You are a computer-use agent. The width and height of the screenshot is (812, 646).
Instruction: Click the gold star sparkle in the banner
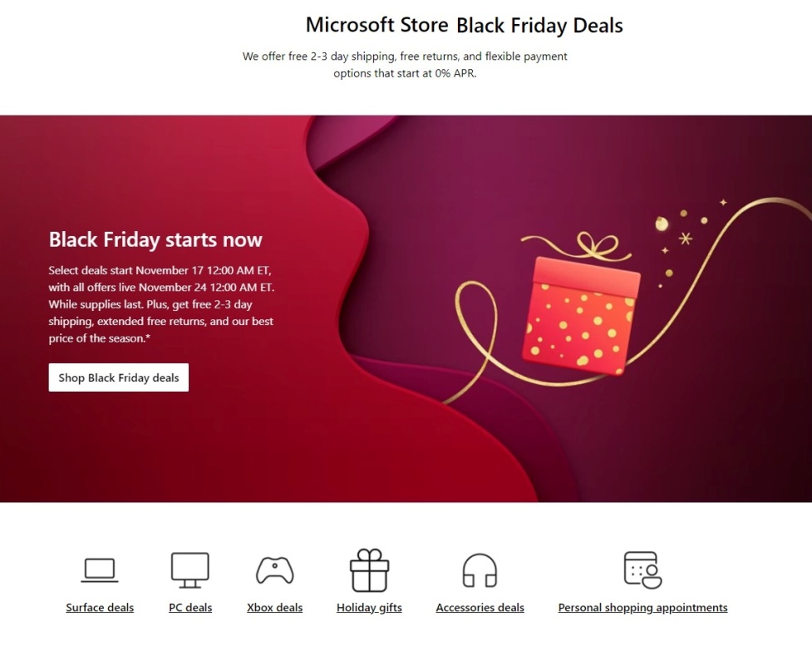click(x=686, y=239)
